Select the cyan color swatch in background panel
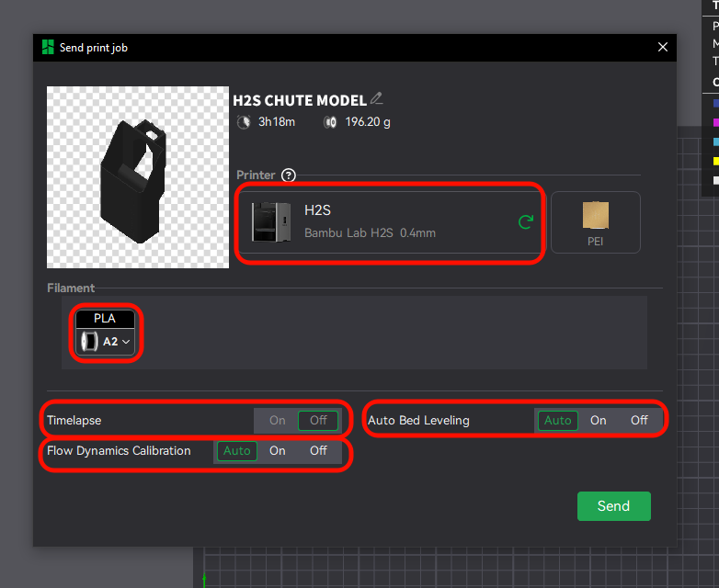The width and height of the screenshot is (719, 588). (x=716, y=141)
